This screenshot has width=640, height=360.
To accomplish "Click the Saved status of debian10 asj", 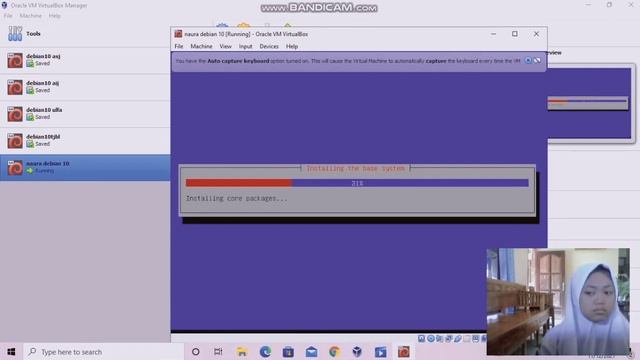I will [x=42, y=64].
